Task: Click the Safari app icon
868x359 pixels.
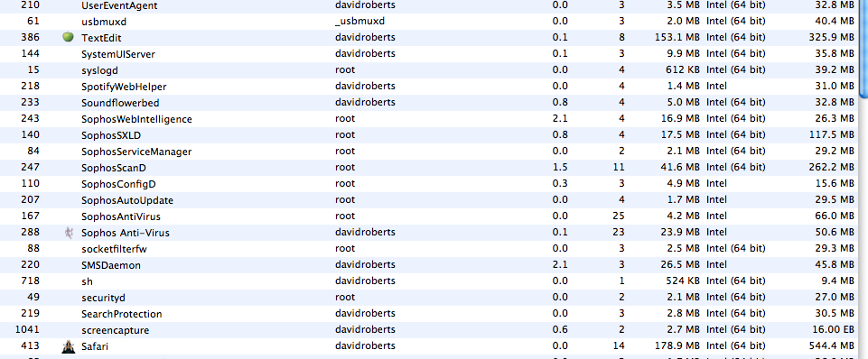Action: (68, 346)
